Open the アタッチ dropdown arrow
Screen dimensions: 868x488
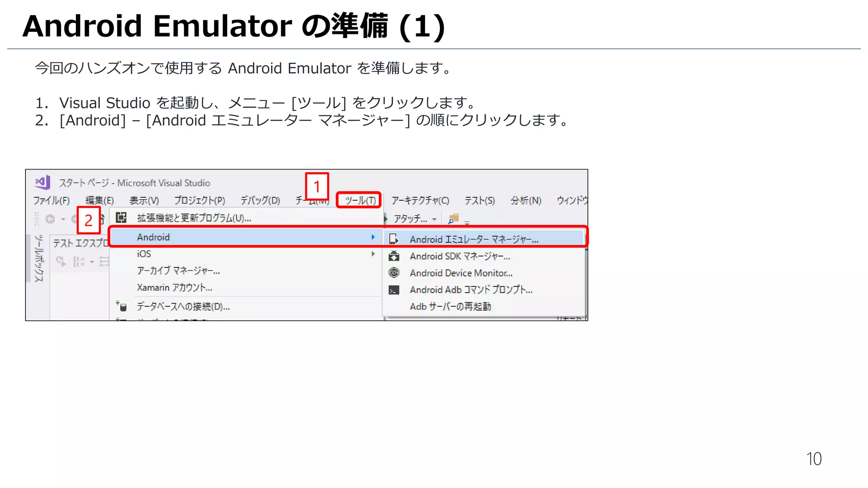[434, 219]
